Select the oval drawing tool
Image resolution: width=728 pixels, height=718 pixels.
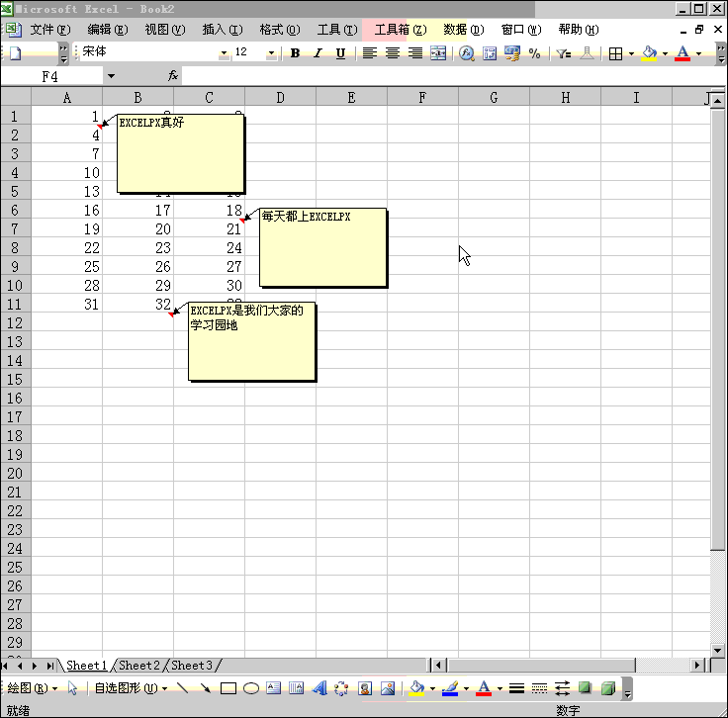point(251,688)
